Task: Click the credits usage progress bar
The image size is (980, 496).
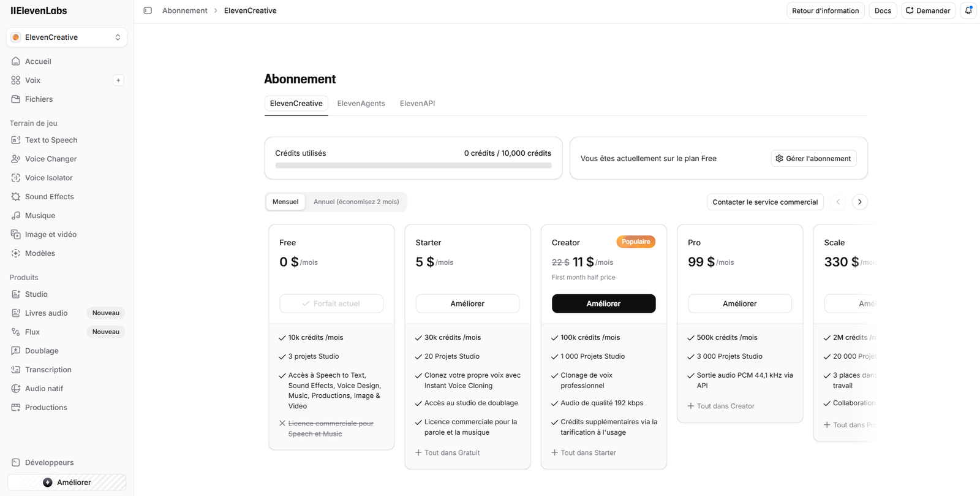Action: tap(413, 166)
